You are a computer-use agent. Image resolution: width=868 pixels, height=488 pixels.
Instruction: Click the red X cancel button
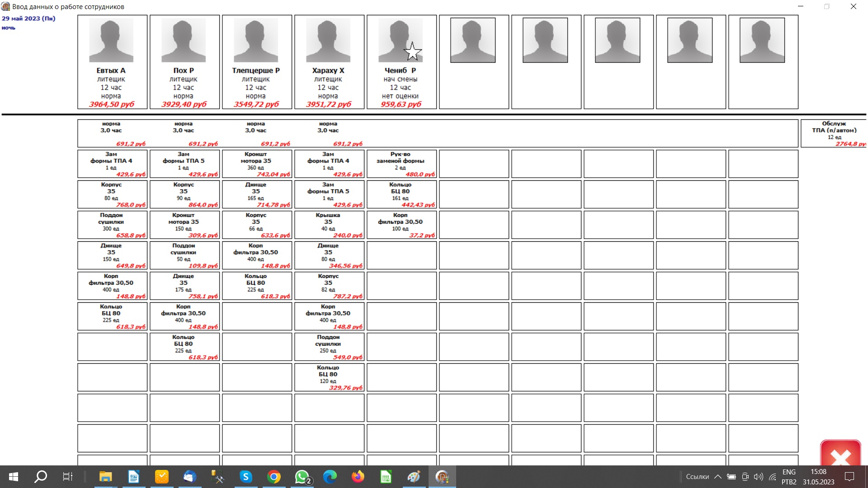[x=840, y=454]
